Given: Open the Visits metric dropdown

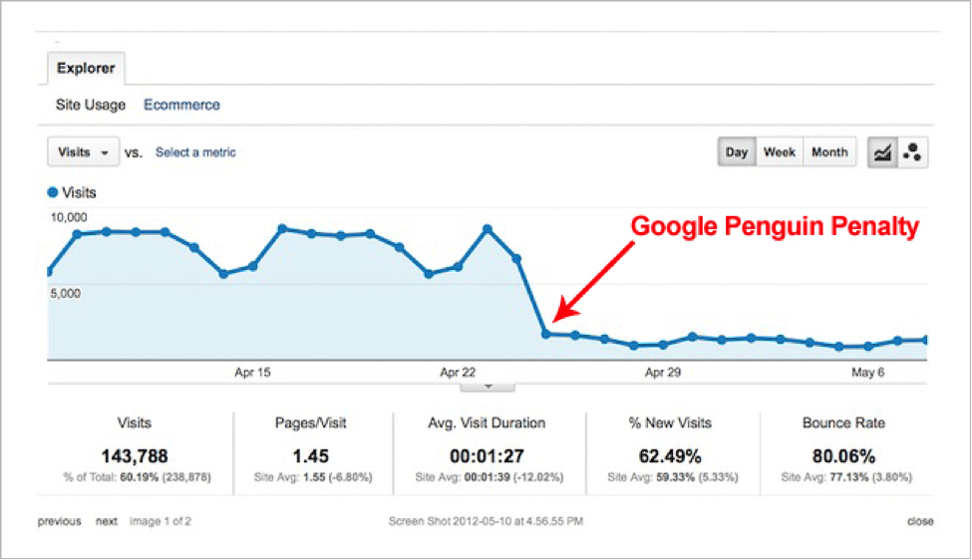Looking at the screenshot, I should (84, 152).
